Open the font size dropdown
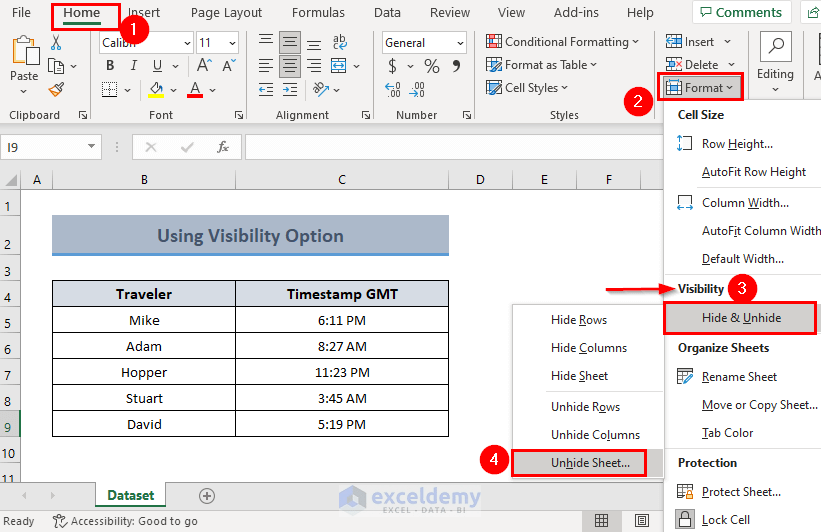 (232, 43)
